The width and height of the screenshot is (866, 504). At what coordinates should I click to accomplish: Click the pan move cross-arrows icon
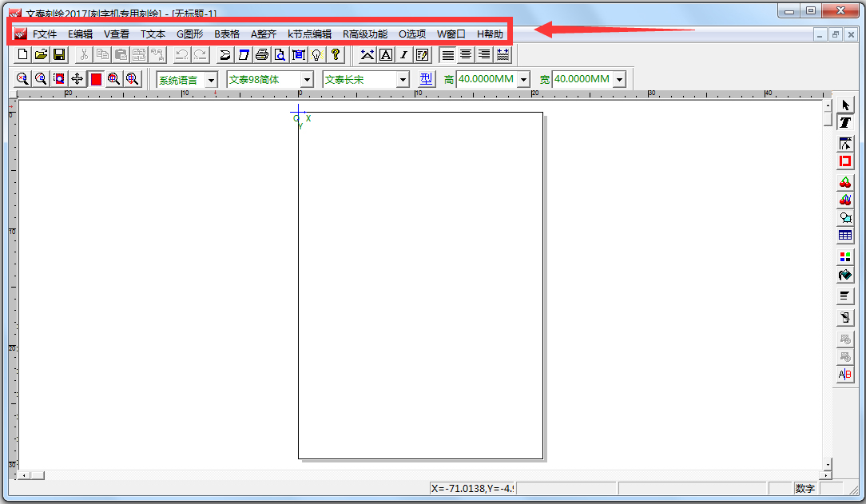coord(77,79)
